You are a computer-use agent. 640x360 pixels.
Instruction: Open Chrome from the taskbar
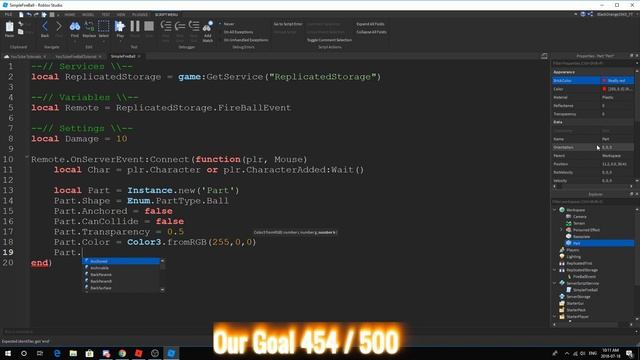pyautogui.click(x=122, y=353)
